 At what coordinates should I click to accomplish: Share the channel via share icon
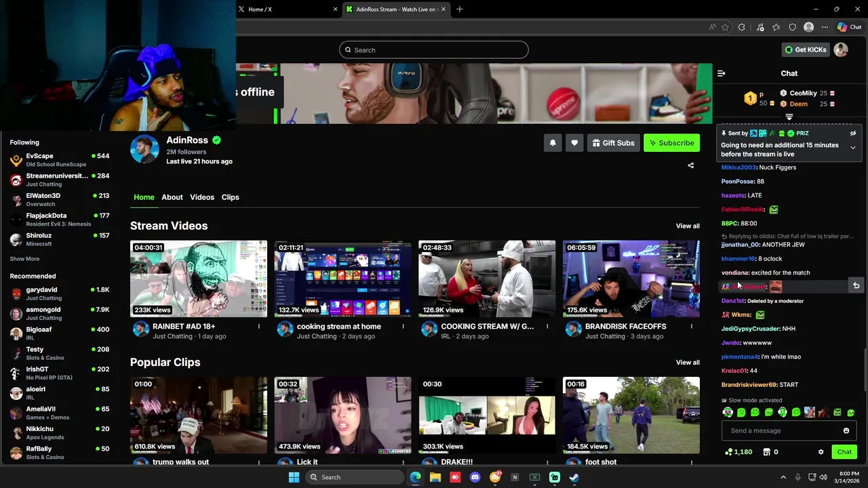(x=691, y=165)
